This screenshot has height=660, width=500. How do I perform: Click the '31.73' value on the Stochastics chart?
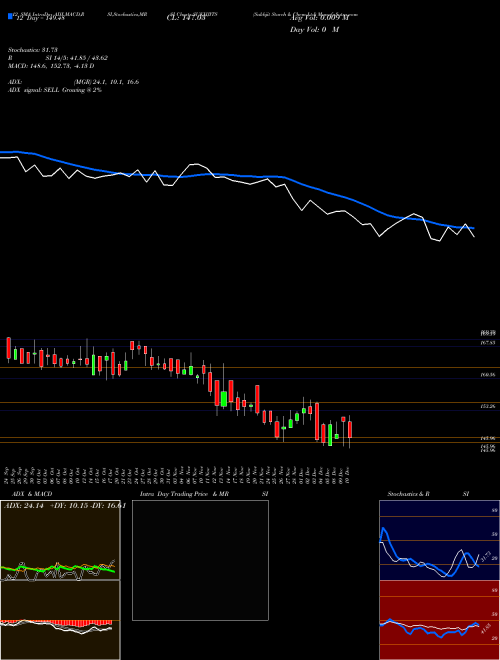click(x=484, y=557)
